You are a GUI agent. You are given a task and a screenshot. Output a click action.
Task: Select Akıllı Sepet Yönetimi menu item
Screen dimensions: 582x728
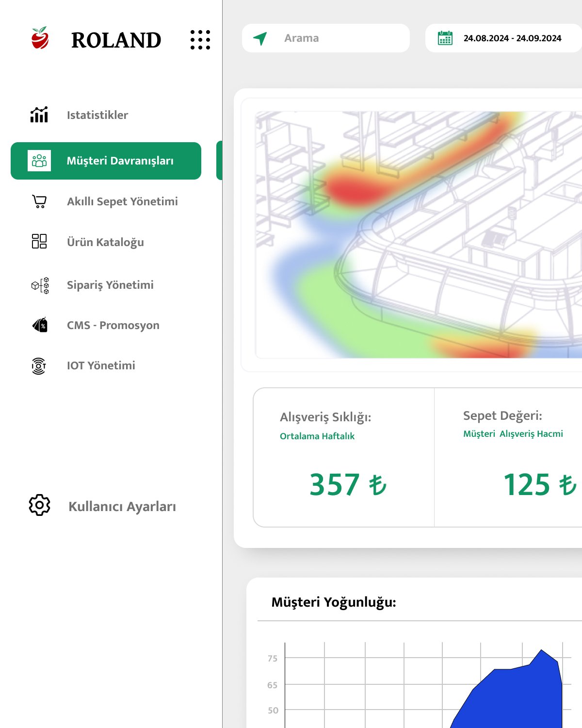[122, 201]
